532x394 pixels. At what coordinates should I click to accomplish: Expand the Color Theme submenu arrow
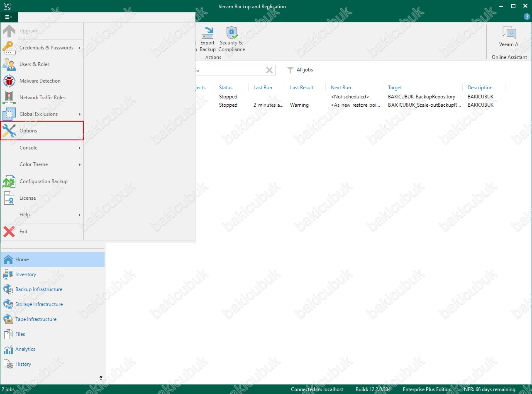80,164
